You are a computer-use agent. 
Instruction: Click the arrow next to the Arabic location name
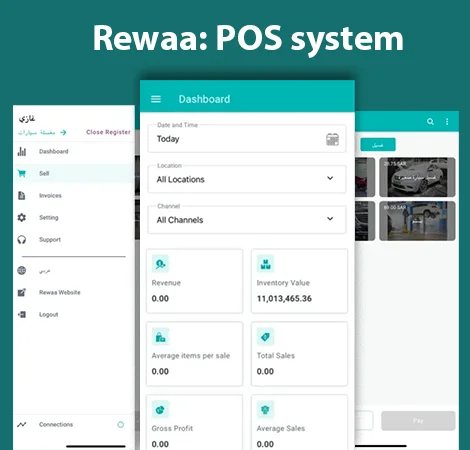tap(63, 132)
